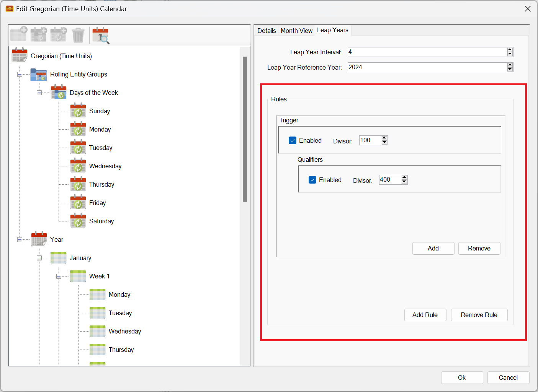Click the calendar search toolbar icon
Screen dimensions: 538x392
101,35
